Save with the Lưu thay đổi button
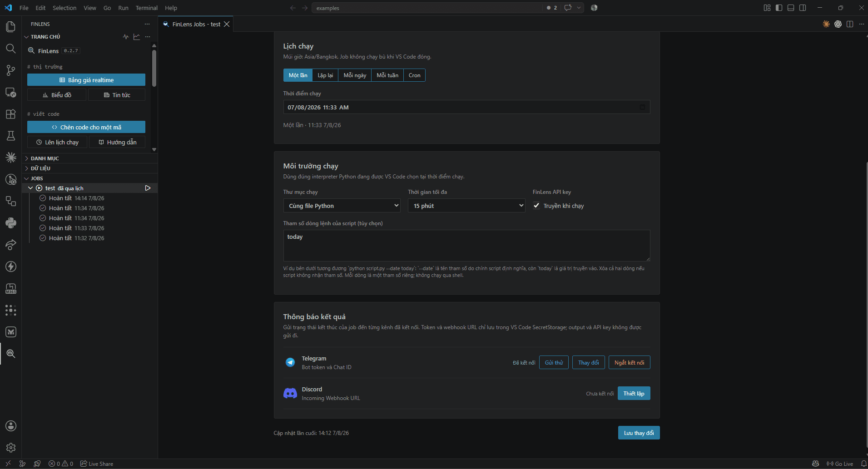 (x=639, y=433)
